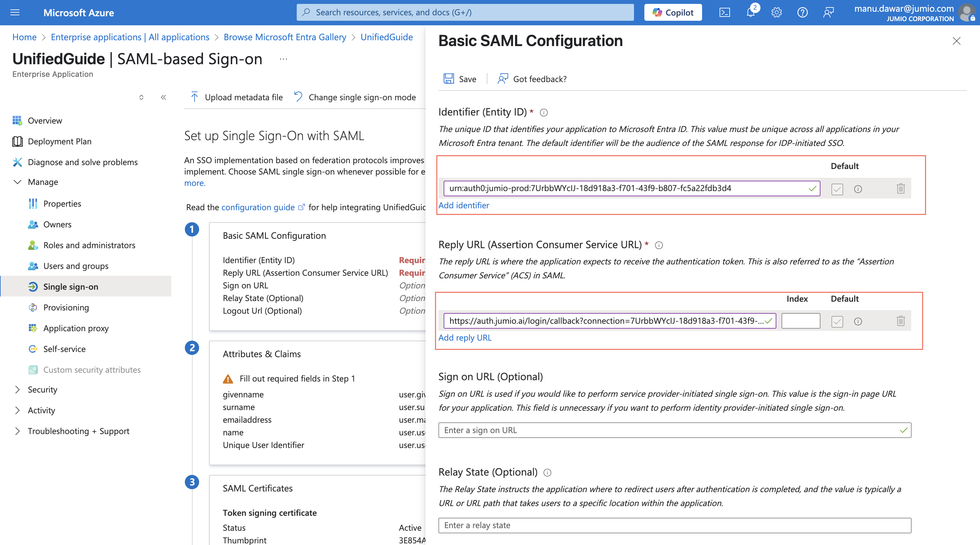
Task: Select Provisioning in the sidebar
Action: [66, 307]
